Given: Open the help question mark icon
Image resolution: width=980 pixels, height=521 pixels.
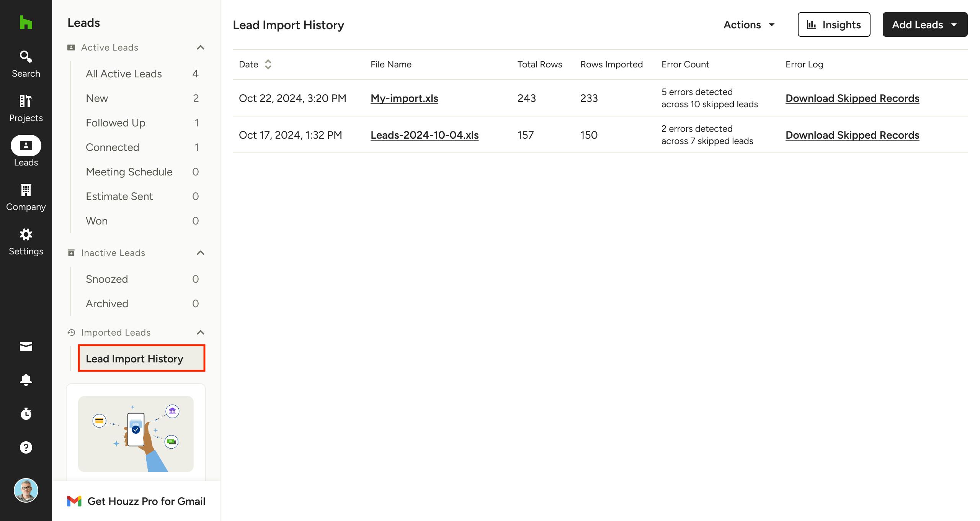Looking at the screenshot, I should pos(26,447).
